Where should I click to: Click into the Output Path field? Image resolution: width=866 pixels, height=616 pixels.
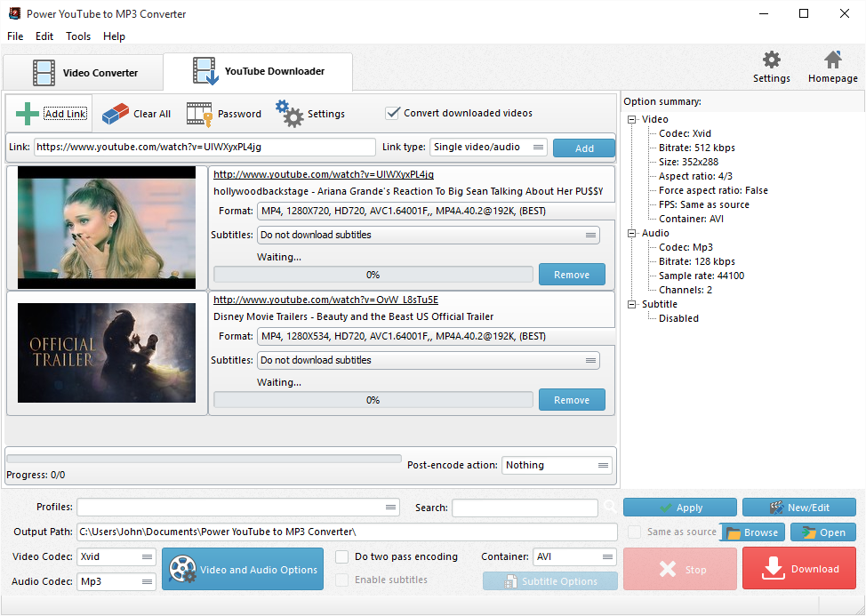coord(347,532)
